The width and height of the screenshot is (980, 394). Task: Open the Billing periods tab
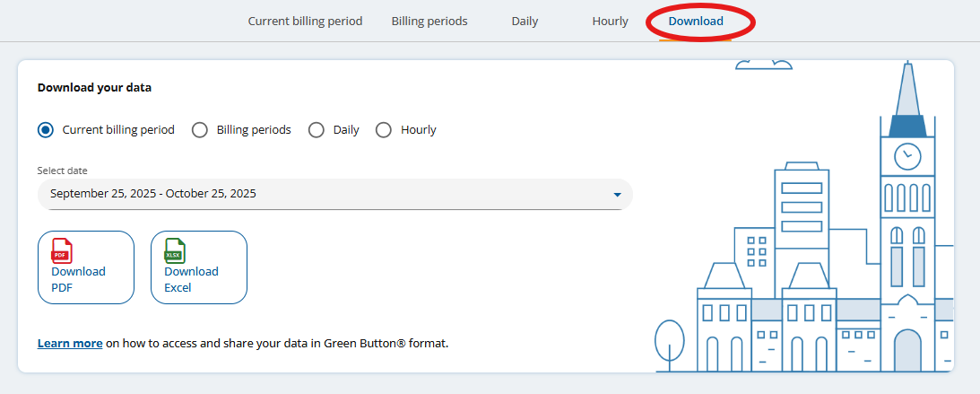429,22
